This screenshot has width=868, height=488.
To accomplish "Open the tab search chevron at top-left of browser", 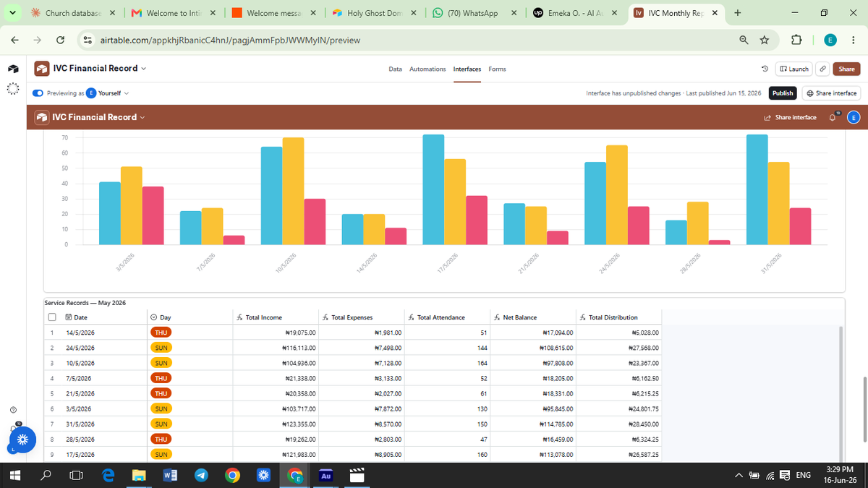I will pyautogui.click(x=13, y=12).
